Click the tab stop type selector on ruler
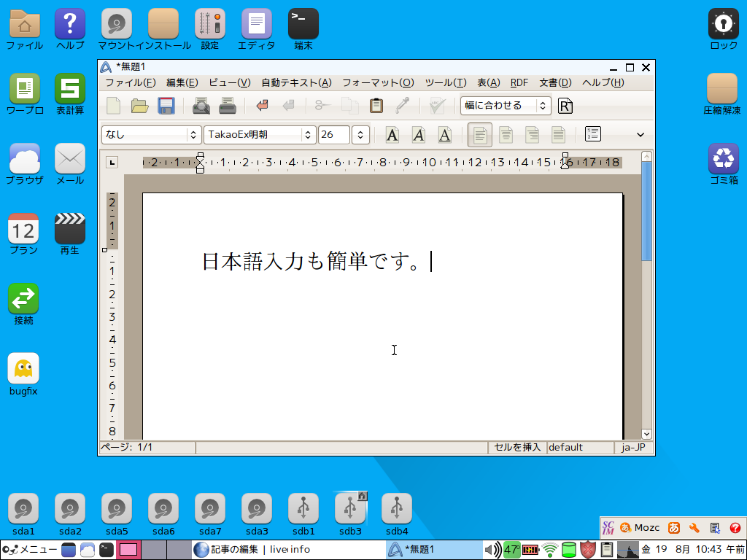The width and height of the screenshot is (747, 560). (x=112, y=163)
